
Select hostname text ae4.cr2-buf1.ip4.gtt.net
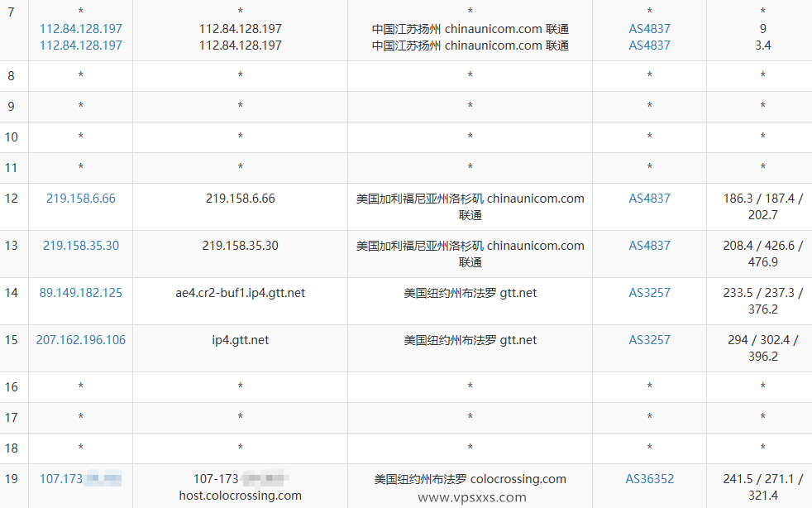pos(241,293)
